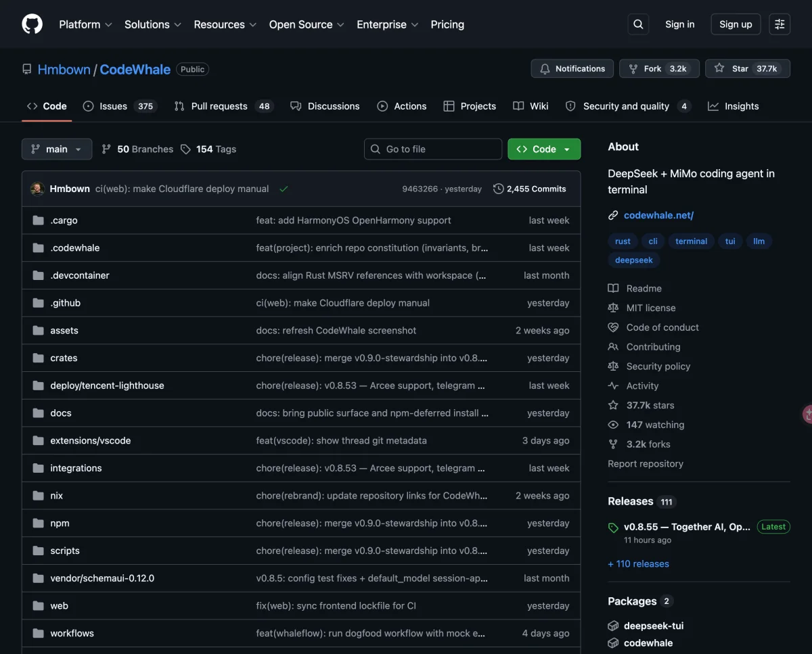Screen dimensions: 812x654
Task: Click the star icon beside 37.7k stars
Action: tap(613, 405)
